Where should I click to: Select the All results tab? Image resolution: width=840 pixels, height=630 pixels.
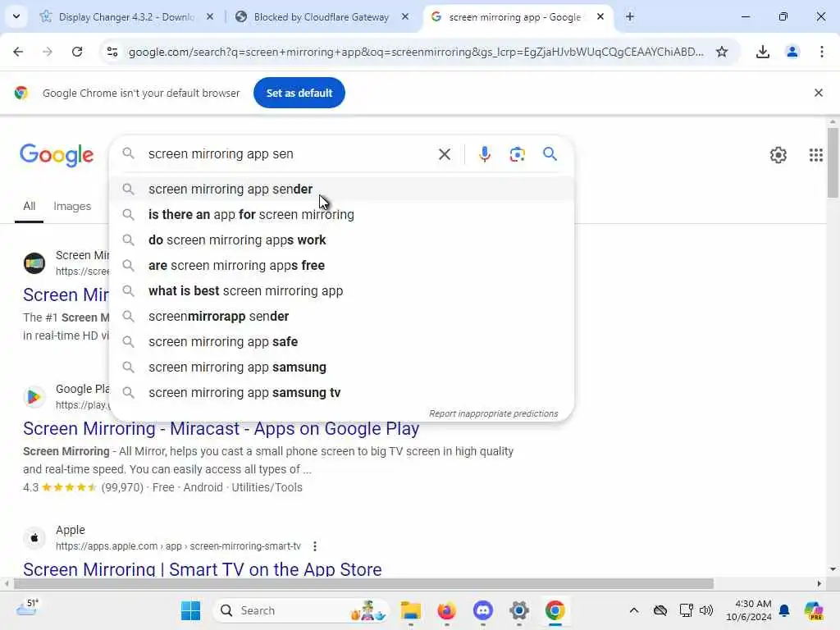pyautogui.click(x=29, y=206)
